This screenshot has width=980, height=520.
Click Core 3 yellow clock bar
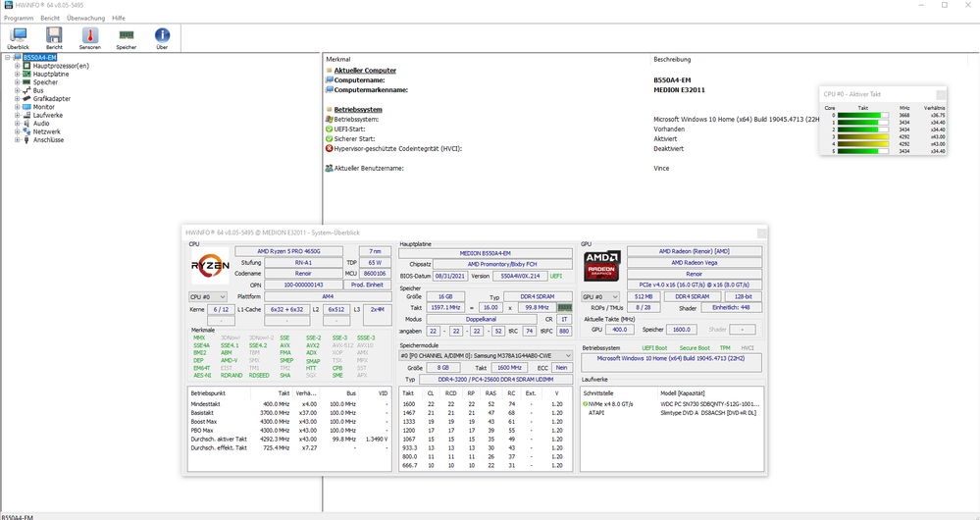click(x=863, y=137)
